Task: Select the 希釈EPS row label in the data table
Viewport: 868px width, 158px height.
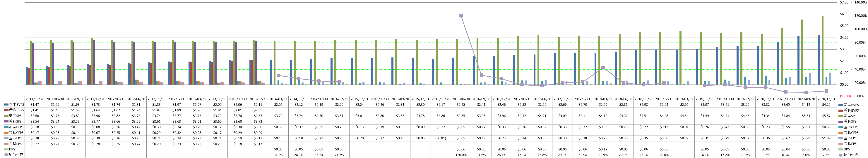Action: pos(16,144)
